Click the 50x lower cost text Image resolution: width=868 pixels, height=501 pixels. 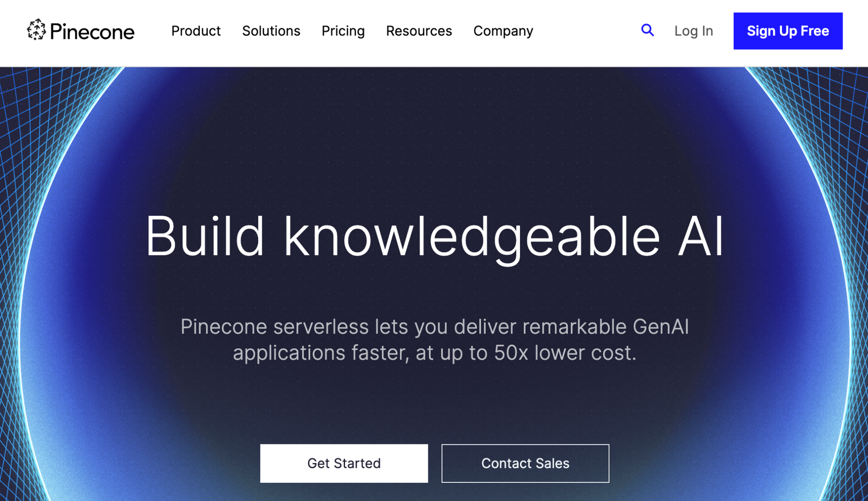(565, 353)
